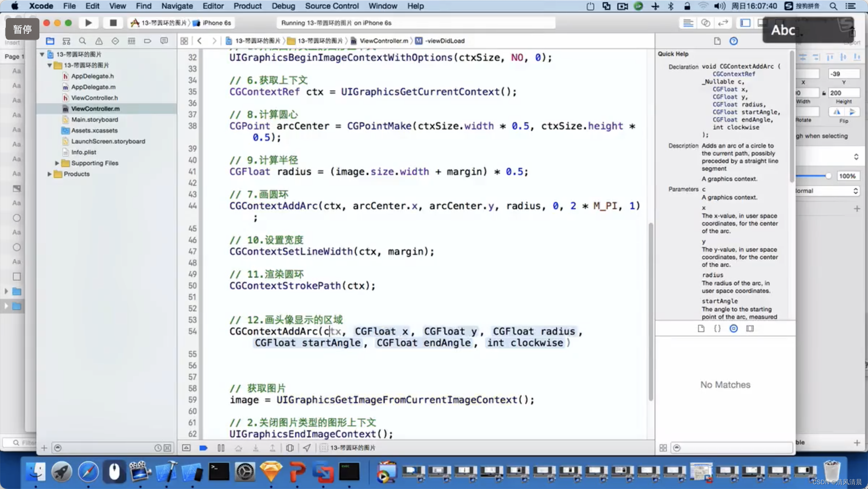Pause program execution in debug bar
868x489 pixels.
221,448
